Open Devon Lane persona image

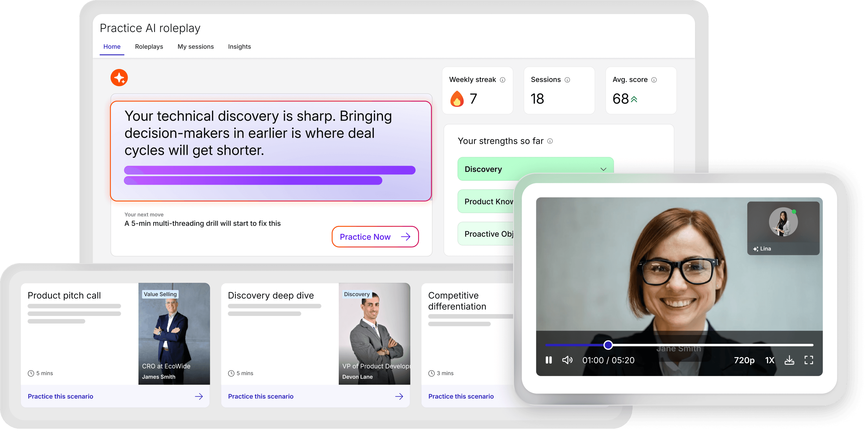coord(374,333)
